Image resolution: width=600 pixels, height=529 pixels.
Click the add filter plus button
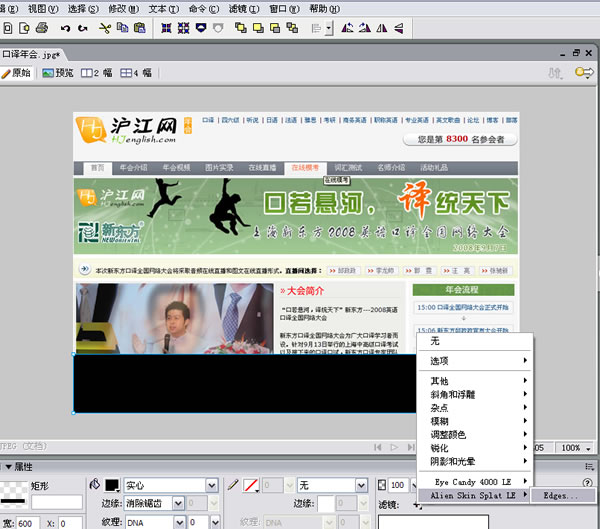[x=417, y=505]
